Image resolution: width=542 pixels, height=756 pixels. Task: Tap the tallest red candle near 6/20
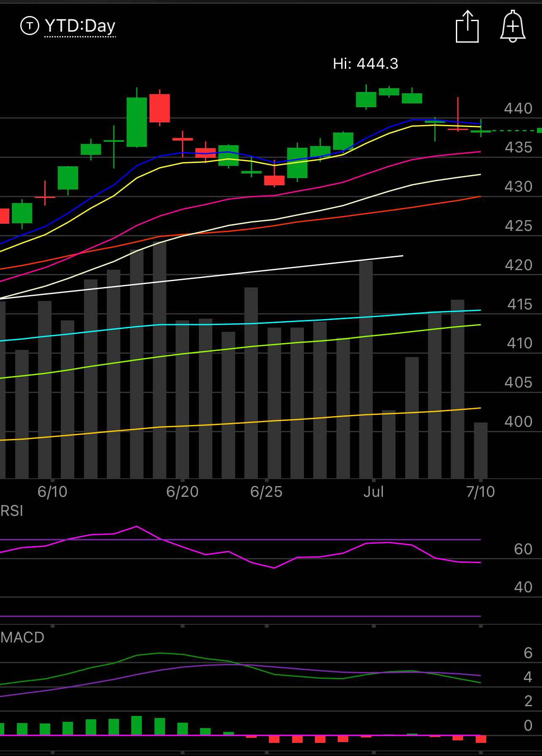(160, 108)
